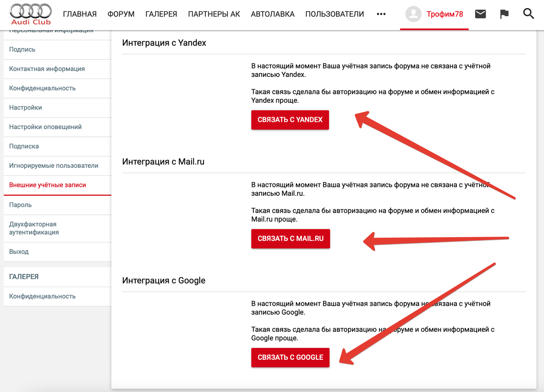Viewport: 544px width, 392px height.
Task: Open Пароль sidebar item
Action: pyautogui.click(x=57, y=205)
